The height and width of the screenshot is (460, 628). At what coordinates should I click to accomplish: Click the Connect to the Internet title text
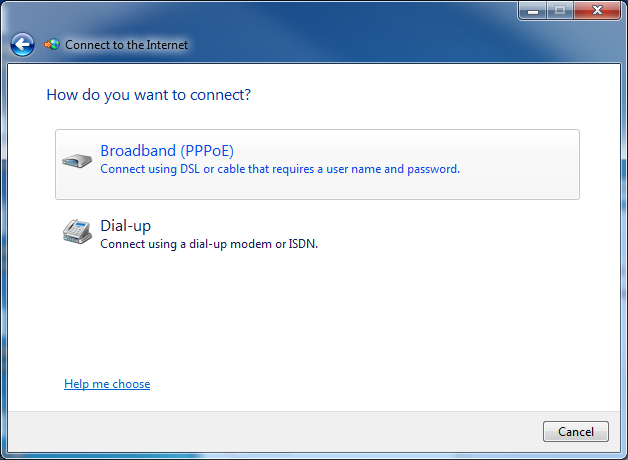pyautogui.click(x=127, y=45)
